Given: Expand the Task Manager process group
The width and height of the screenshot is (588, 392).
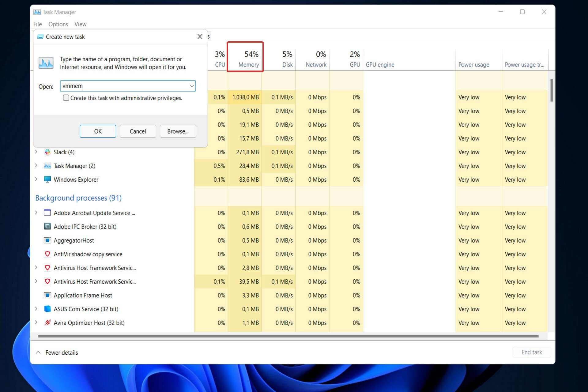Looking at the screenshot, I should pos(36,165).
